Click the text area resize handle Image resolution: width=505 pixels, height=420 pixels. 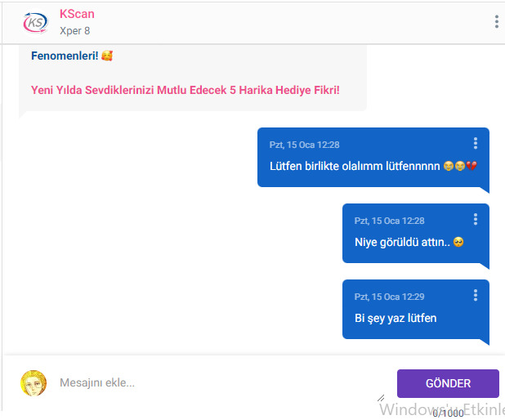click(381, 398)
